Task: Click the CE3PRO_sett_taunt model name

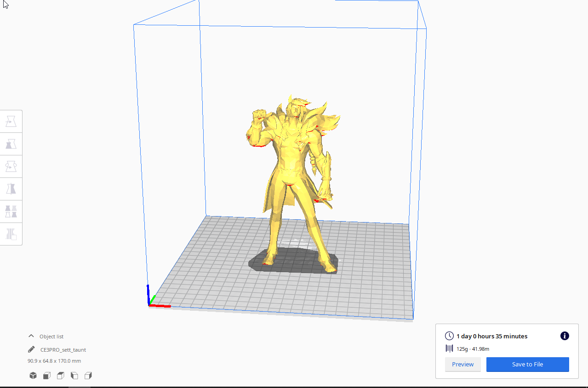Action: [63, 349]
